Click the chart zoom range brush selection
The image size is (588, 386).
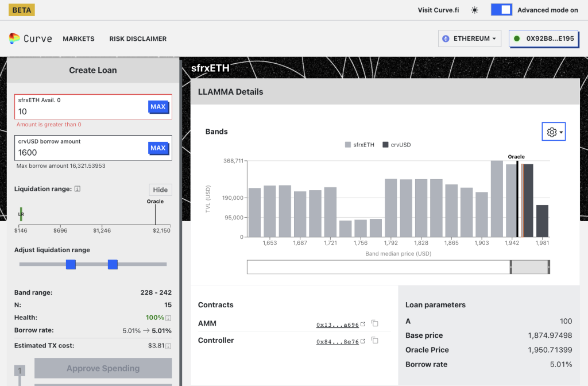click(530, 267)
